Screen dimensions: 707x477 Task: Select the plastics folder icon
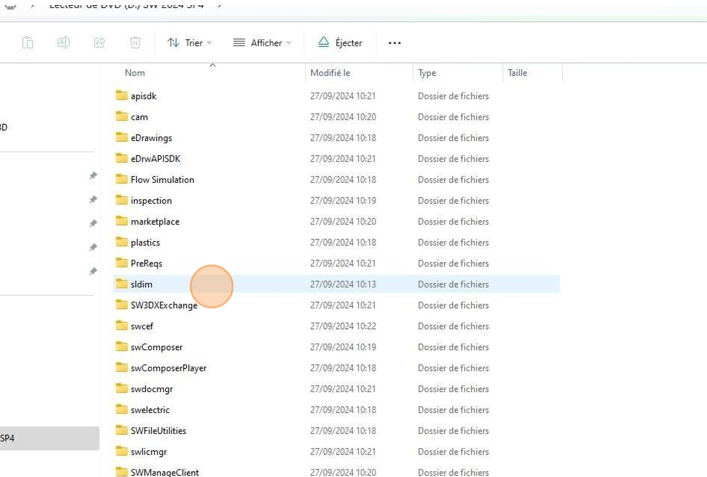click(121, 242)
